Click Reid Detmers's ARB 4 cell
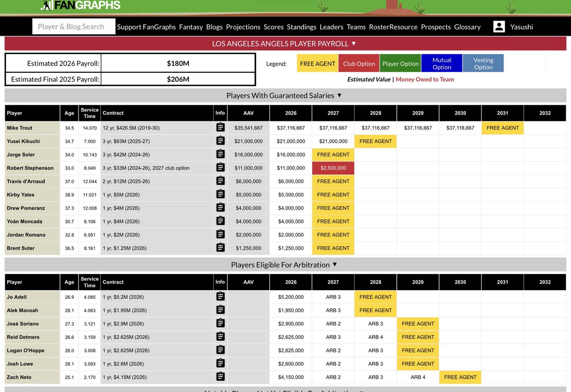 click(x=375, y=336)
